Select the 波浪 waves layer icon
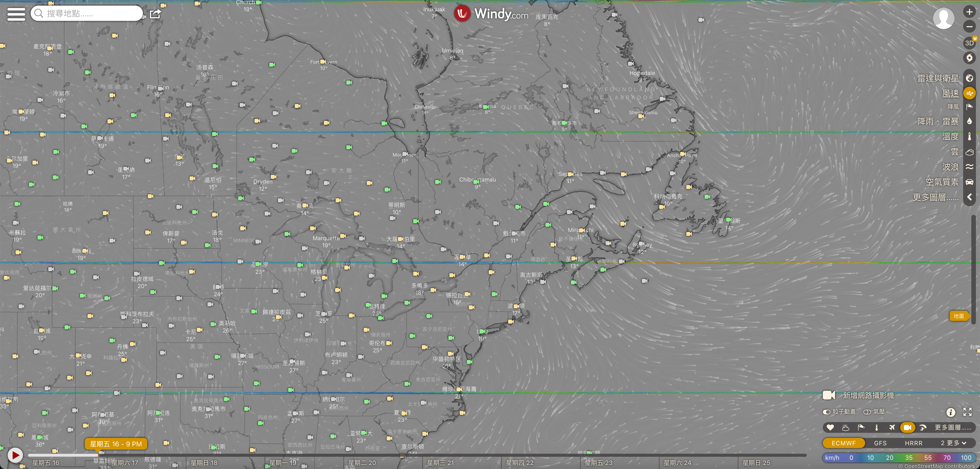Viewport: 980px width, 469px height. click(969, 167)
